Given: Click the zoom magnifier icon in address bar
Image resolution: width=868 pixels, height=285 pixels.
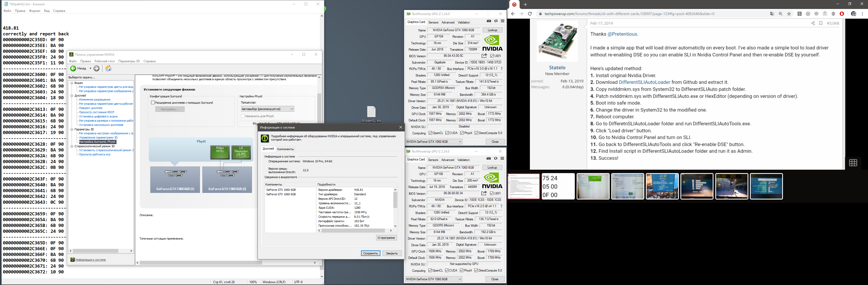Looking at the screenshot, I should 780,14.
